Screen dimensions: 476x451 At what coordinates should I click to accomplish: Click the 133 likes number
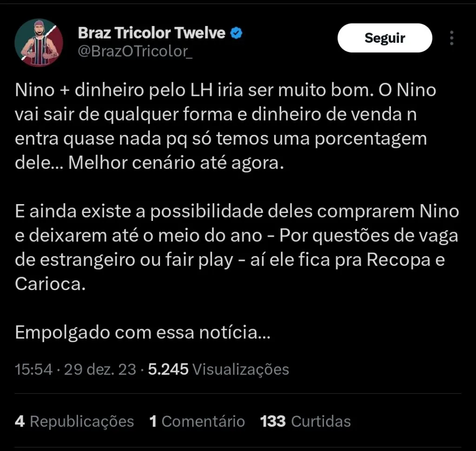(273, 422)
